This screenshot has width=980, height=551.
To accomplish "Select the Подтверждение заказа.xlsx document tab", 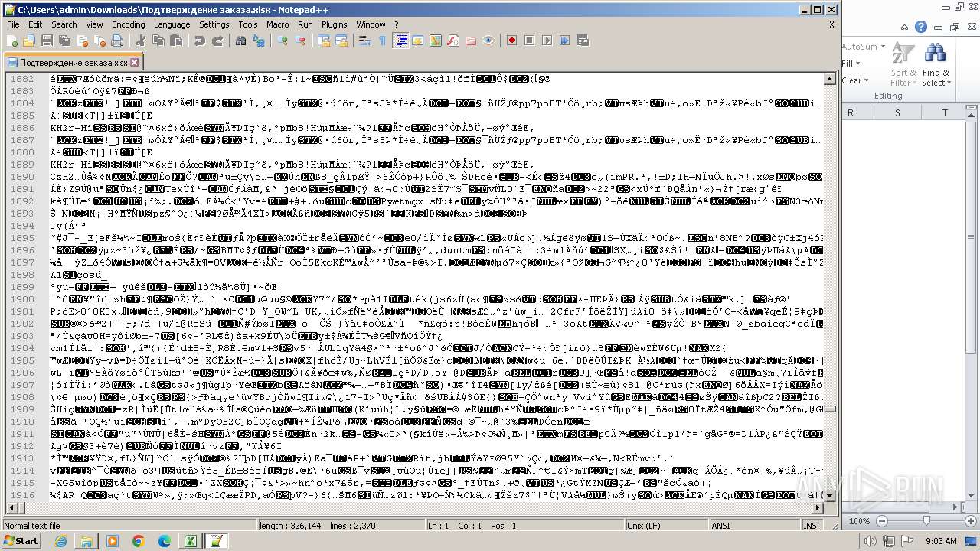I will [72, 63].
